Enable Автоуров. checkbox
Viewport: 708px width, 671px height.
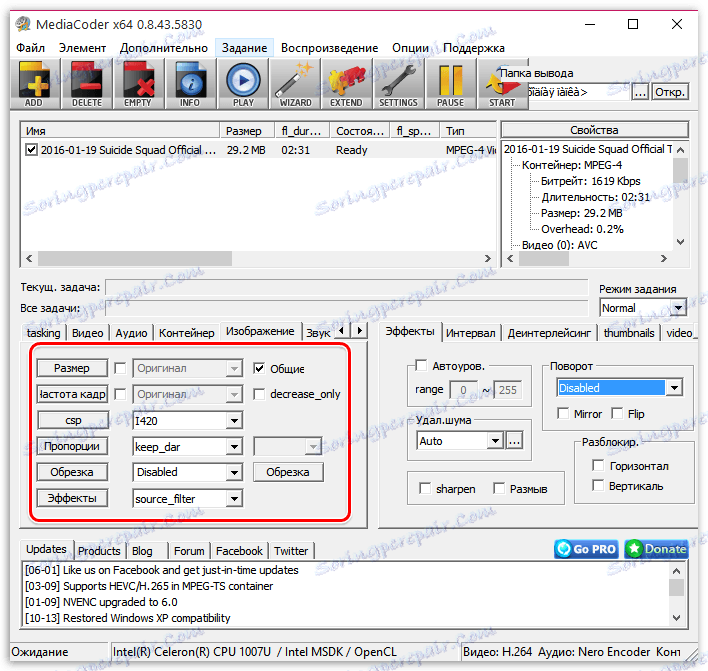(421, 365)
